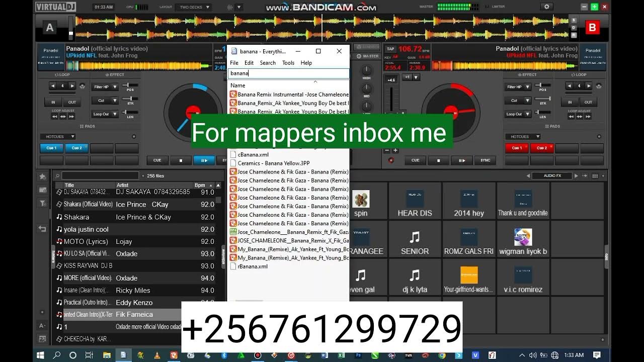Click left deck loop adjust move-forward arrows
The width and height of the screenshot is (644, 362).
pos(72,116)
